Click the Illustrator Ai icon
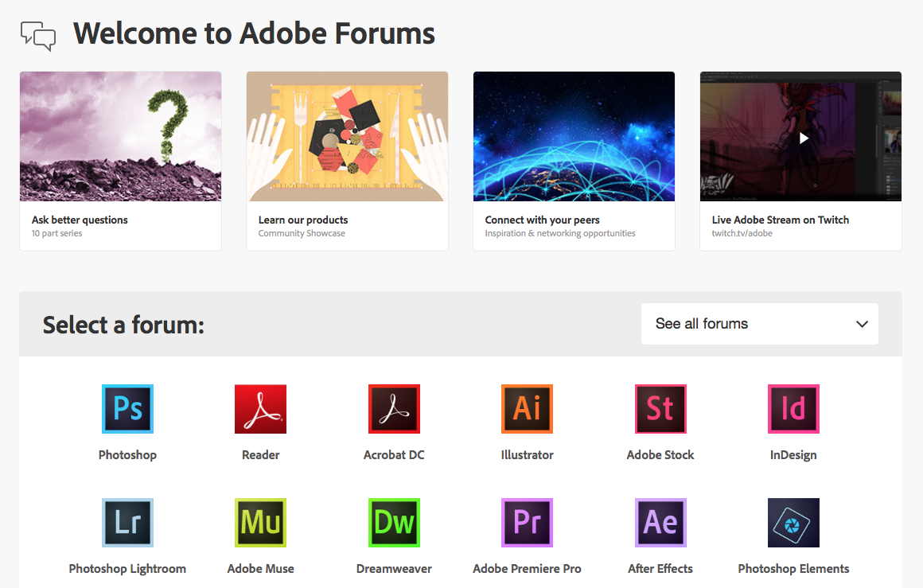 [527, 409]
